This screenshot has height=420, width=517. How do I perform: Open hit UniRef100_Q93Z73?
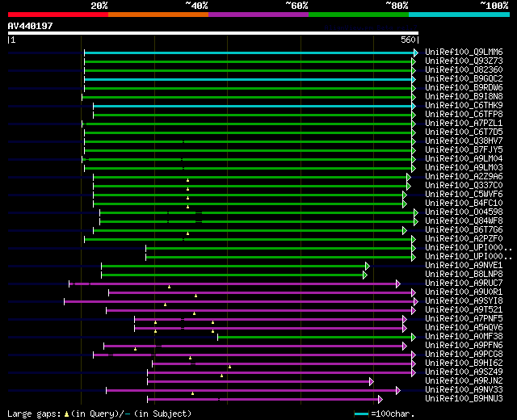pos(464,61)
